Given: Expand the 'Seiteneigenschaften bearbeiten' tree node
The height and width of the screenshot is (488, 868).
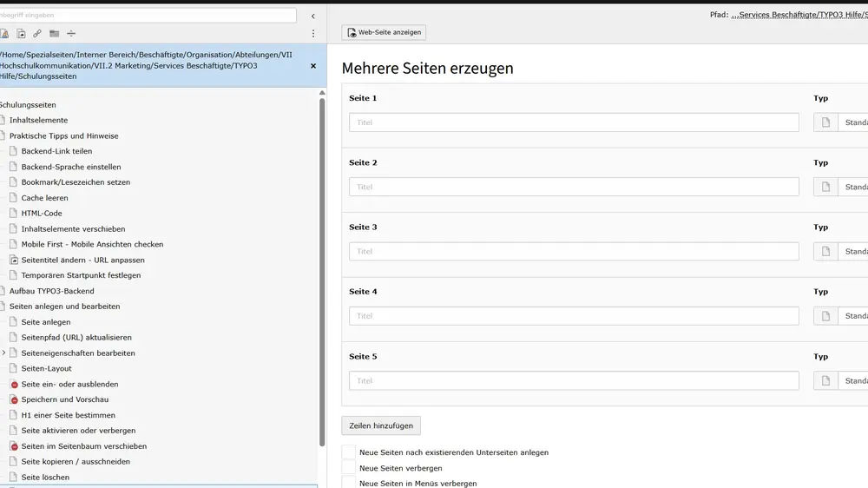Looking at the screenshot, I should (3, 353).
